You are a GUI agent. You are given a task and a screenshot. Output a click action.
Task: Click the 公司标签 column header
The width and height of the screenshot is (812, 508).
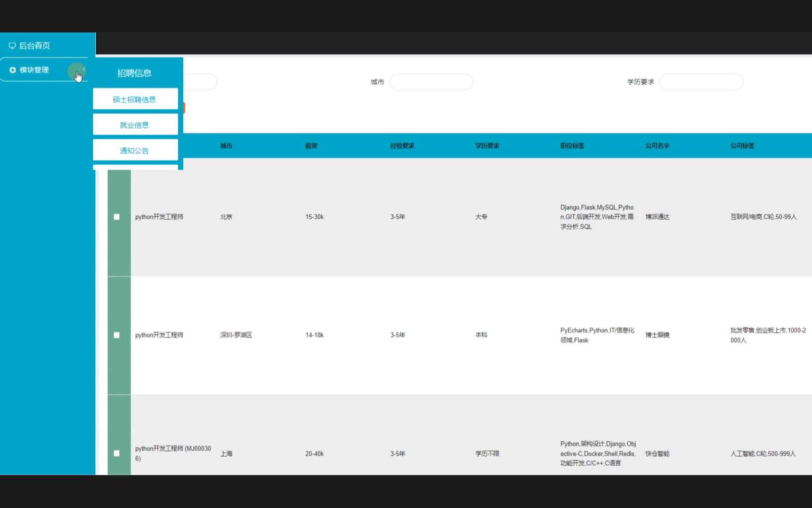(742, 146)
